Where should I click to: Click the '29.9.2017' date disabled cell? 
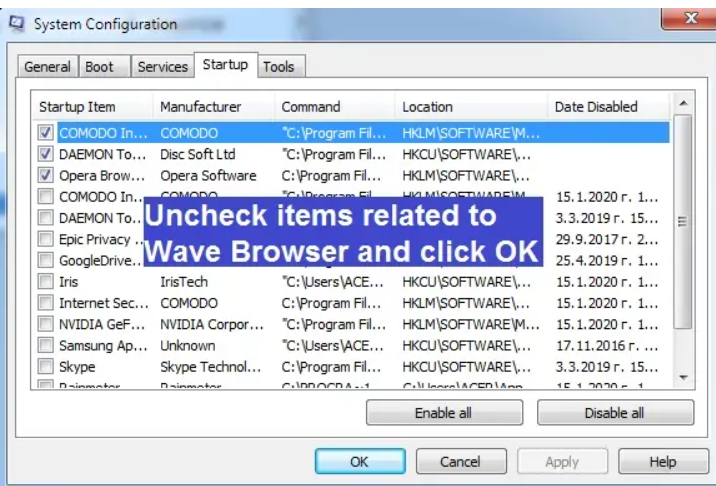[607, 239]
